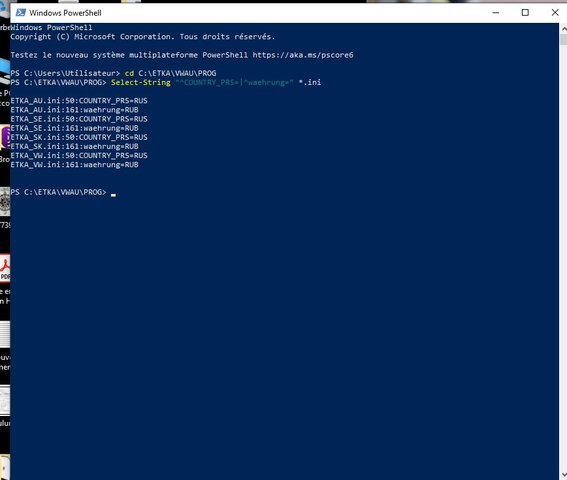This screenshot has width=567, height=480.
Task: Click the scrollbar up arrow
Action: 563,28
